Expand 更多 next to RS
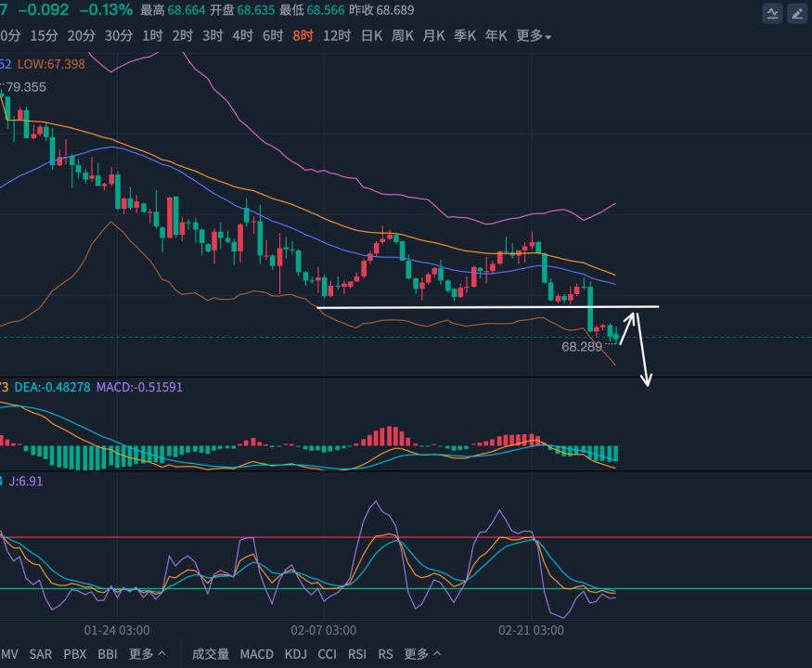This screenshot has width=812, height=668. point(422,654)
